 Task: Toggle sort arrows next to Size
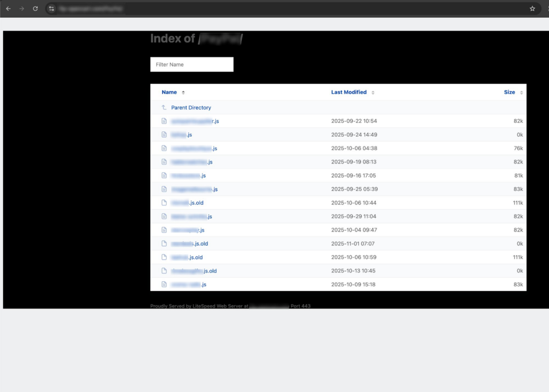pos(522,93)
